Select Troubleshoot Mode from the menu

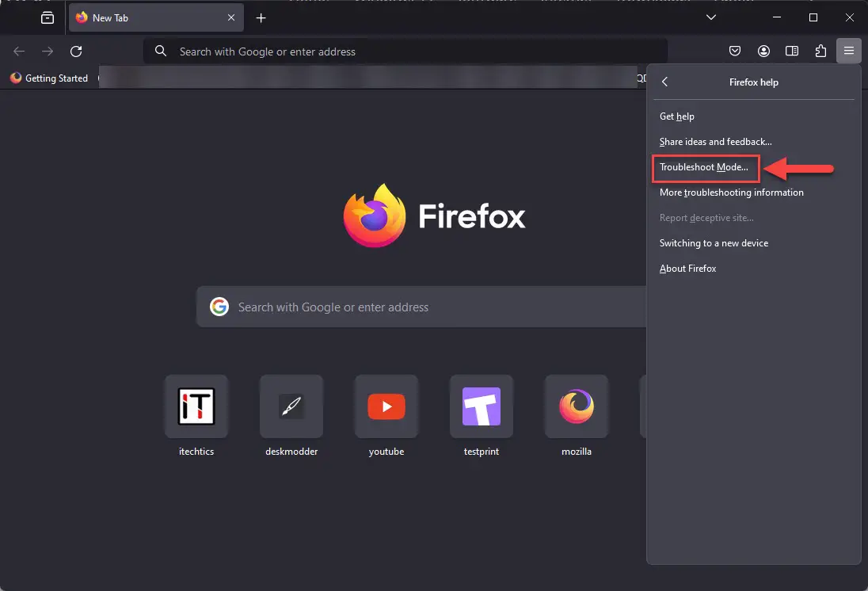pos(705,167)
